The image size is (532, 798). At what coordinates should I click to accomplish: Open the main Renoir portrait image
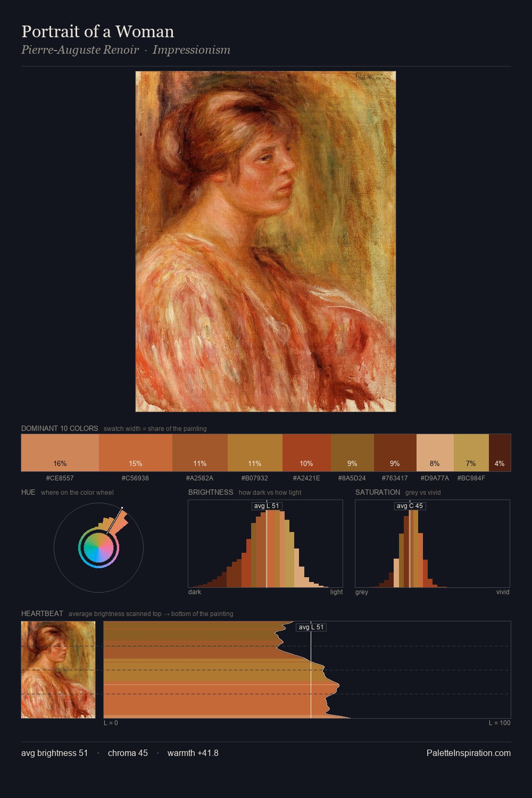tap(265, 242)
